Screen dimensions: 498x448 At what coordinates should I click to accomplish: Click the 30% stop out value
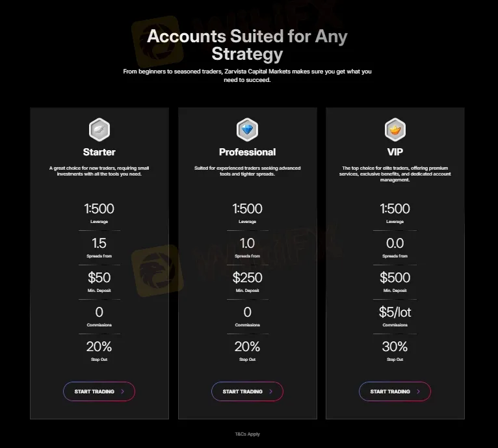point(395,347)
